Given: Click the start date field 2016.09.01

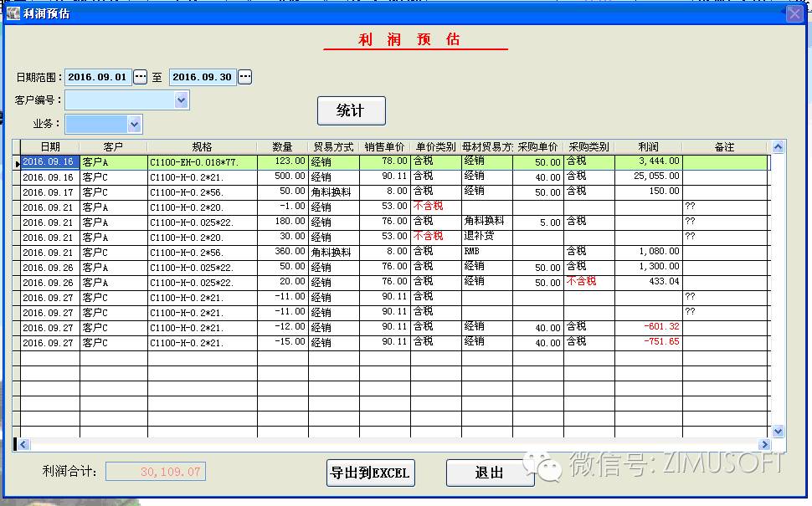Looking at the screenshot, I should click(98, 77).
